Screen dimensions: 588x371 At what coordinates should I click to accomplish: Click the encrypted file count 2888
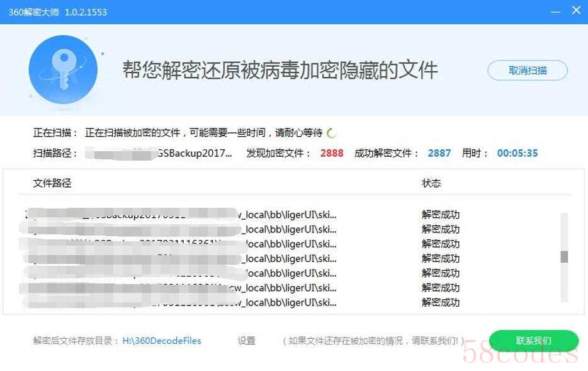332,153
